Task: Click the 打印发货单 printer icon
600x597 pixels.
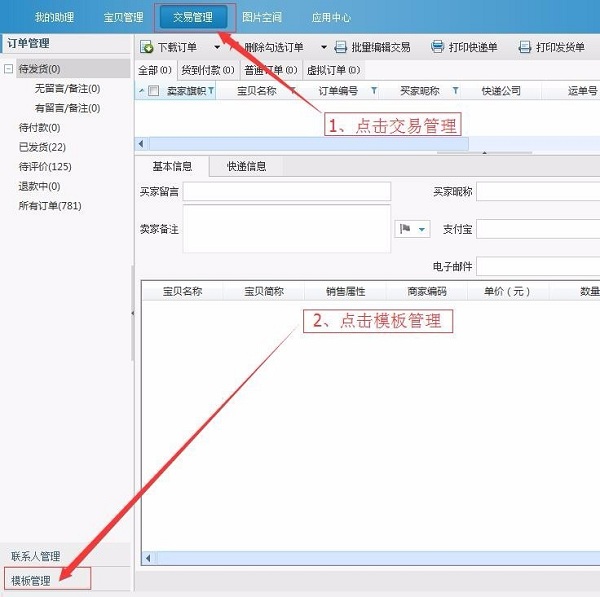Action: [x=525, y=48]
